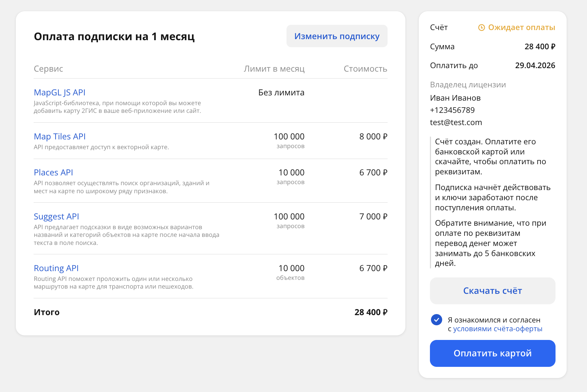Viewport: 587px width, 392px height.
Task: Open the условиями счёта-оферты link
Action: pos(497,329)
